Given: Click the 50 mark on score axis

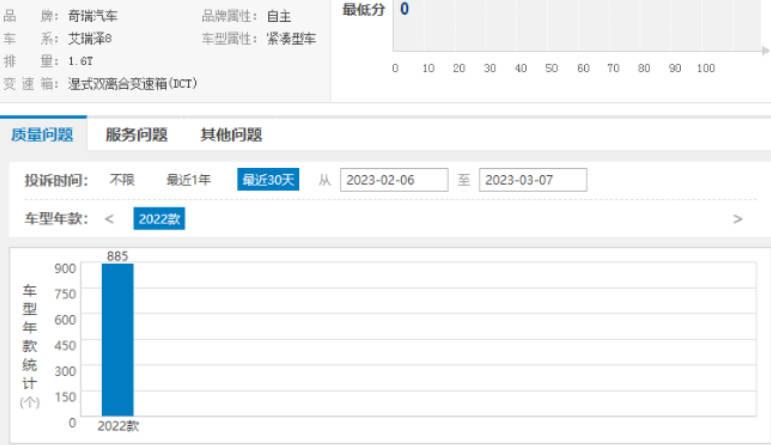Looking at the screenshot, I should pyautogui.click(x=551, y=68).
